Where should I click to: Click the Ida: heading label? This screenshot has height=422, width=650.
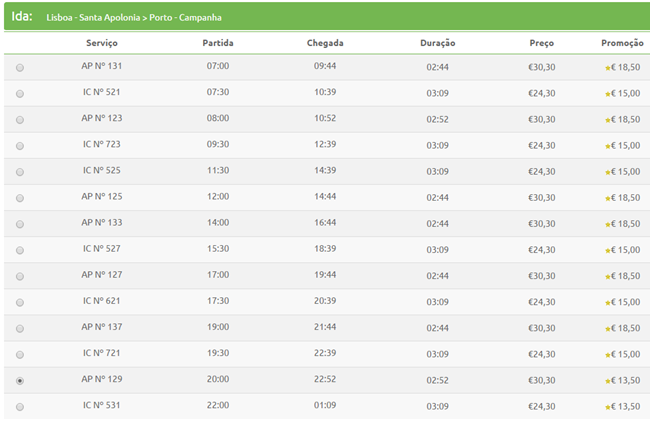tap(22, 16)
